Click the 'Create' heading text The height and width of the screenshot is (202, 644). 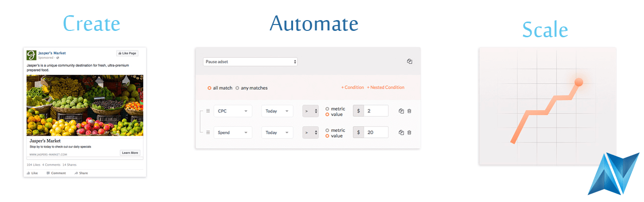[92, 24]
